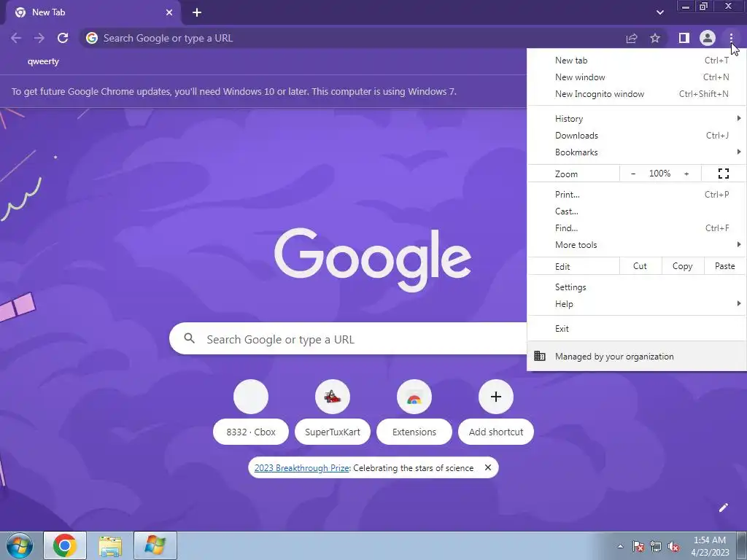Click the clock showing 1:54 AM
The height and width of the screenshot is (560, 747).
(x=710, y=545)
